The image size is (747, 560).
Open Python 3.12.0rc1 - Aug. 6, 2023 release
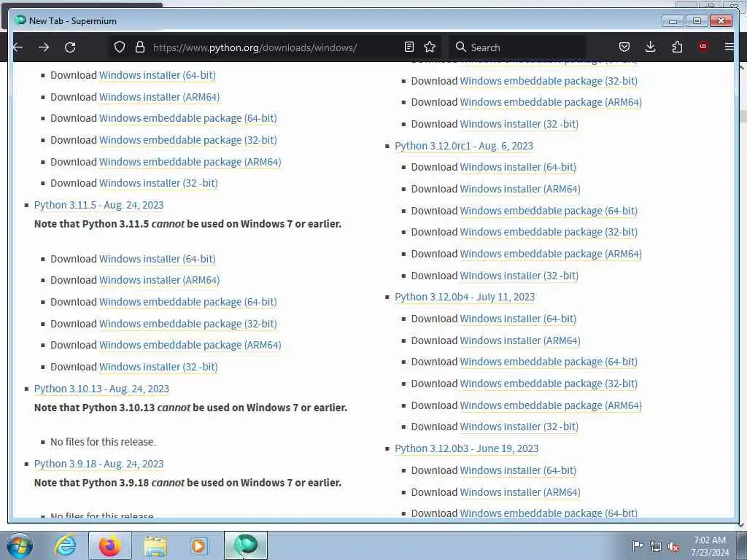(x=463, y=146)
